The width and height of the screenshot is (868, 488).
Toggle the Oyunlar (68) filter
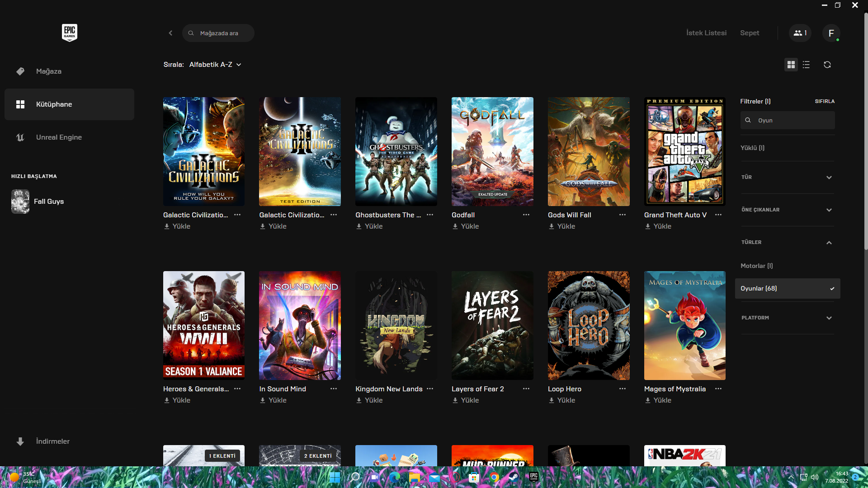click(x=787, y=288)
